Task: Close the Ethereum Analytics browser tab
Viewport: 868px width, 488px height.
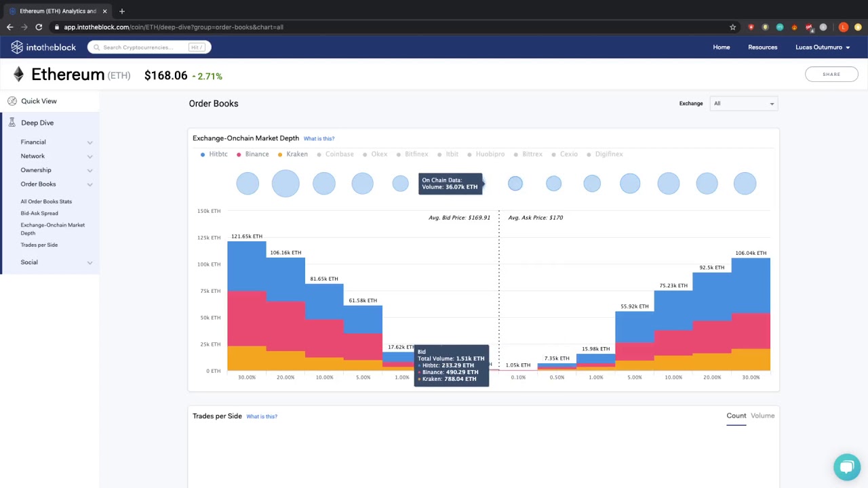Action: click(104, 11)
